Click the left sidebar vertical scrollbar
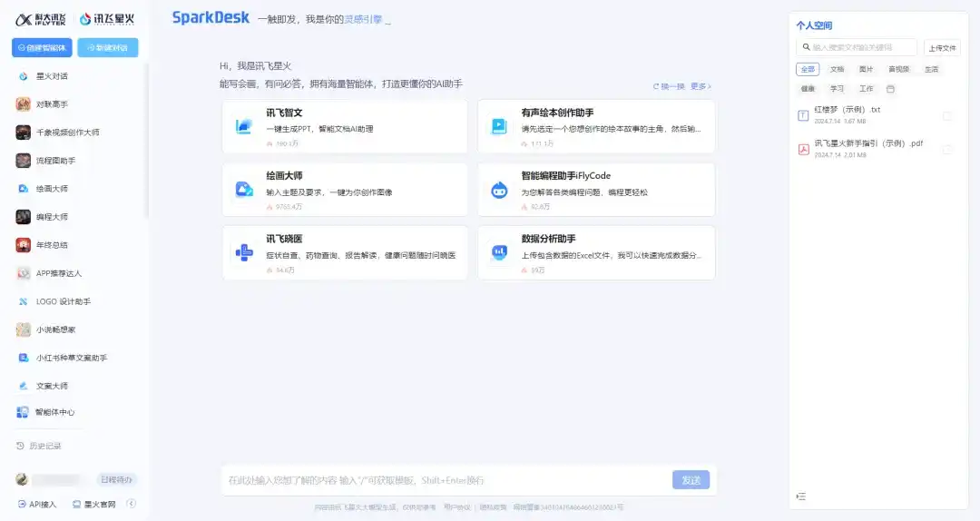 click(148, 141)
